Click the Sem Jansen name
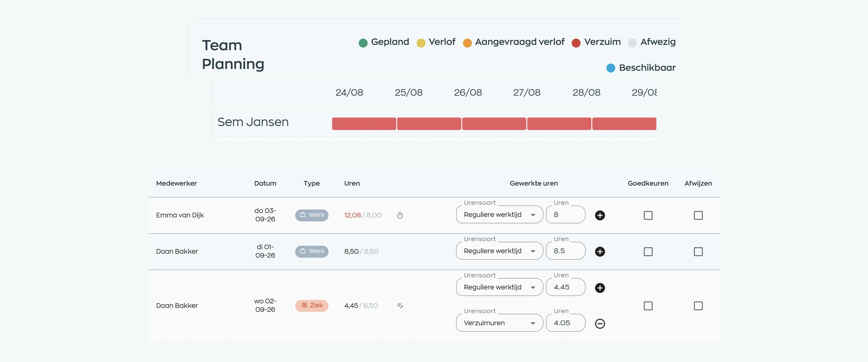The image size is (868, 362). pos(253,122)
